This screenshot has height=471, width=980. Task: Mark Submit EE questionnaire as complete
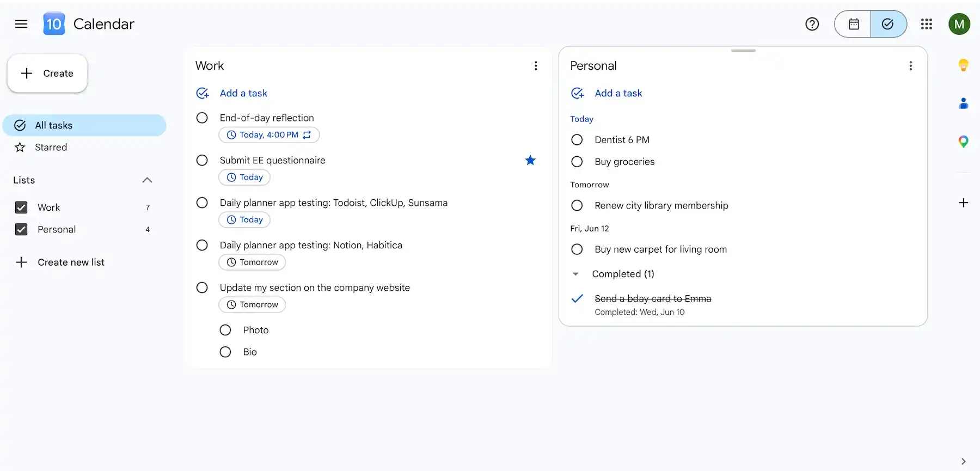202,160
